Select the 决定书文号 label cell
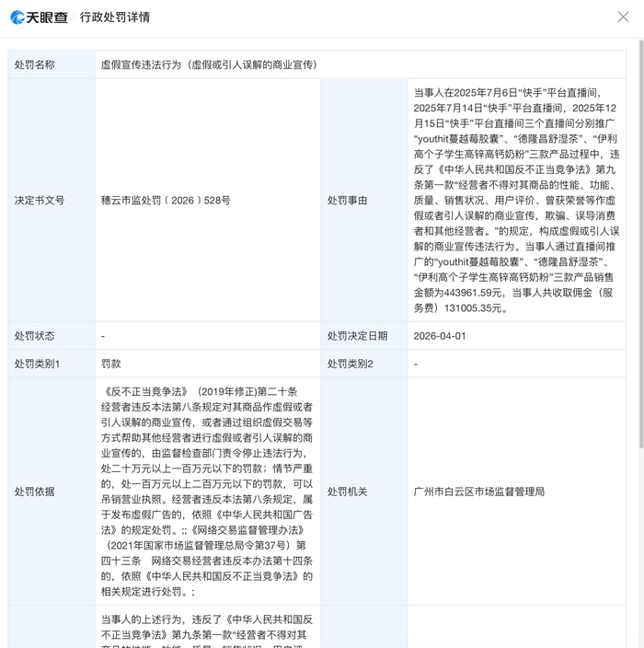Screen dimensions: 644x648 [40, 200]
